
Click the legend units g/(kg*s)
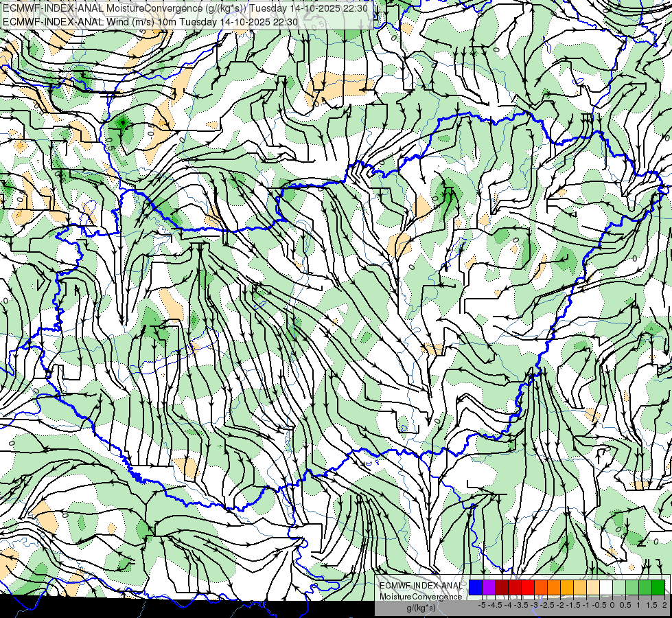tap(421, 608)
